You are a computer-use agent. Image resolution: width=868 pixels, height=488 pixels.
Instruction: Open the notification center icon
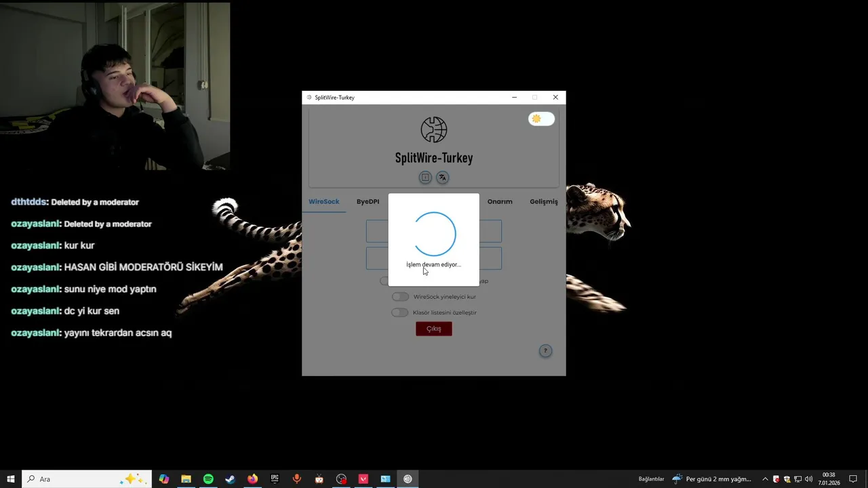pos(853,479)
